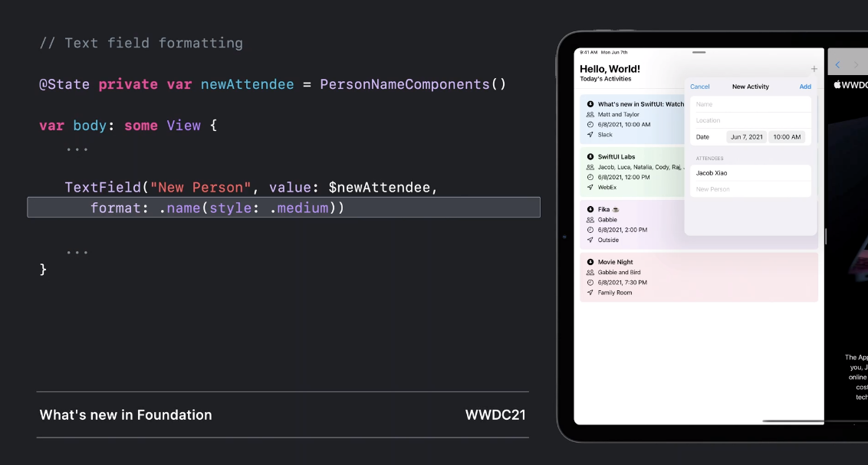This screenshot has width=868, height=465.
Task: Open the Movie Night activity title
Action: click(x=615, y=262)
